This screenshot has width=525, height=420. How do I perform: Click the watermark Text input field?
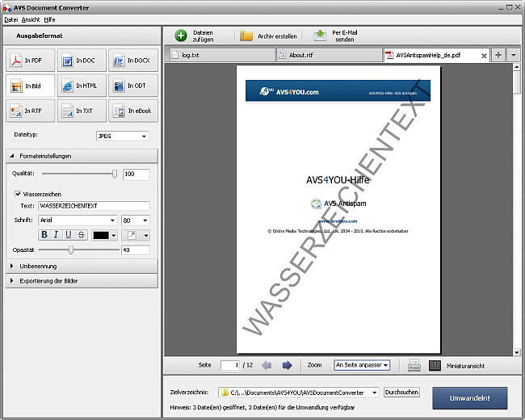coord(94,206)
